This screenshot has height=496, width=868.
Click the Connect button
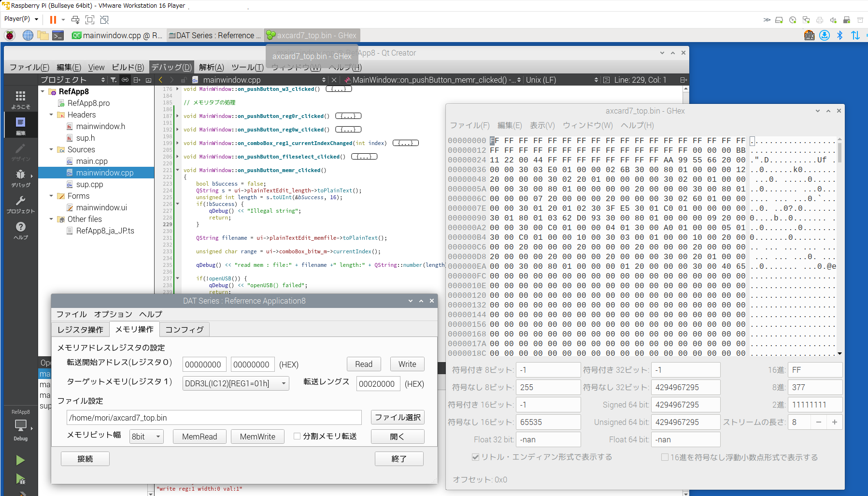[x=85, y=459]
